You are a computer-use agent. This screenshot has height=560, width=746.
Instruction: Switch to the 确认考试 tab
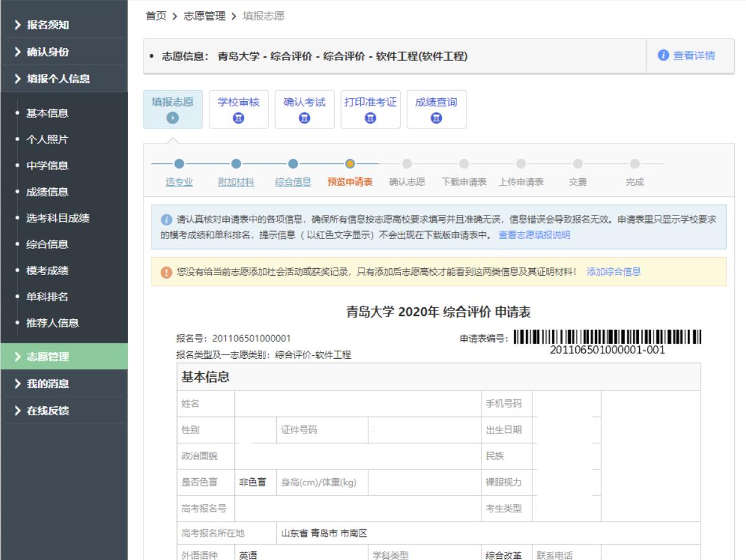click(x=304, y=109)
